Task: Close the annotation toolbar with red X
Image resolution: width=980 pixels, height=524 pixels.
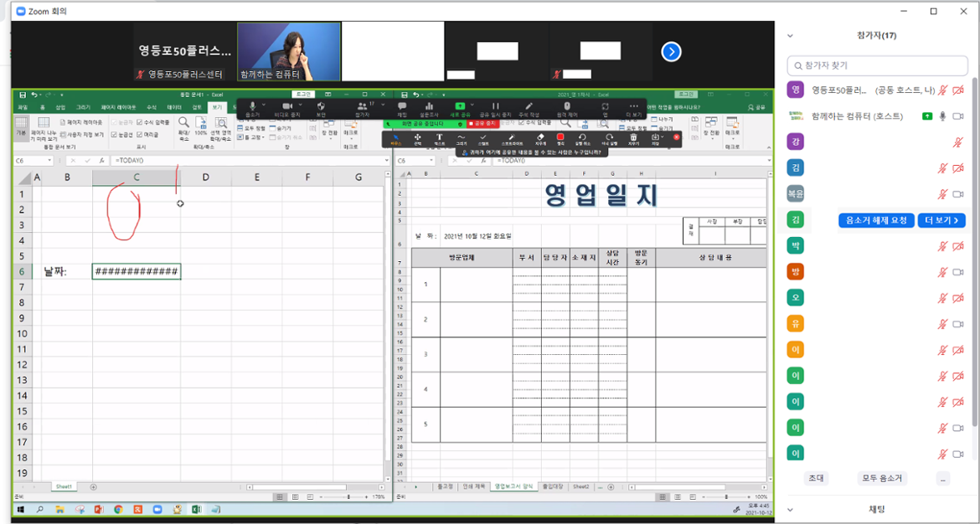Action: pyautogui.click(x=677, y=136)
